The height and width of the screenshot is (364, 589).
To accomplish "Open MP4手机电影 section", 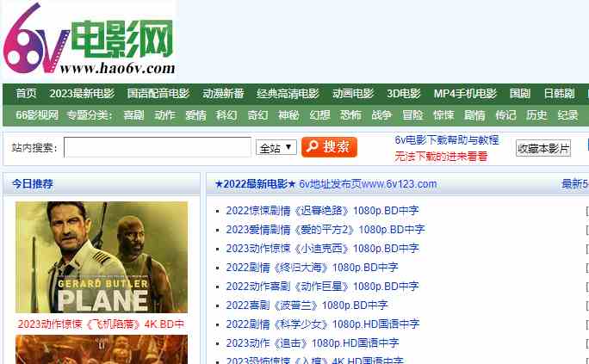I will click(x=465, y=94).
